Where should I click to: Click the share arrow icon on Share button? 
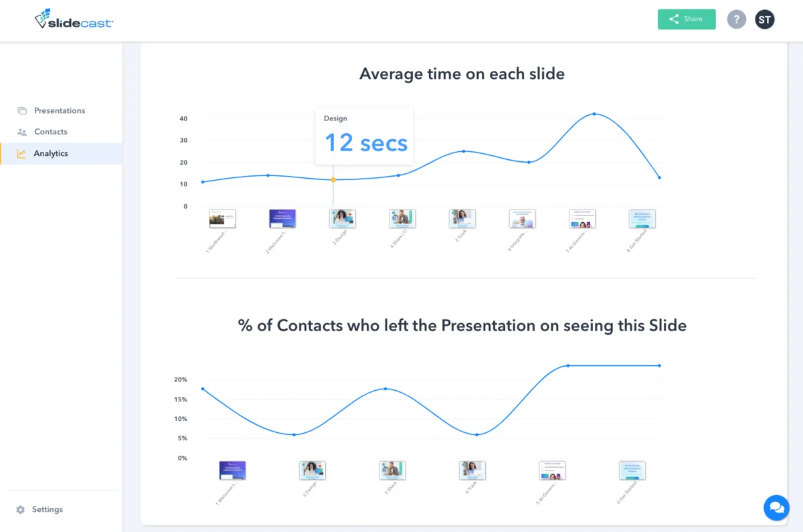(x=673, y=19)
